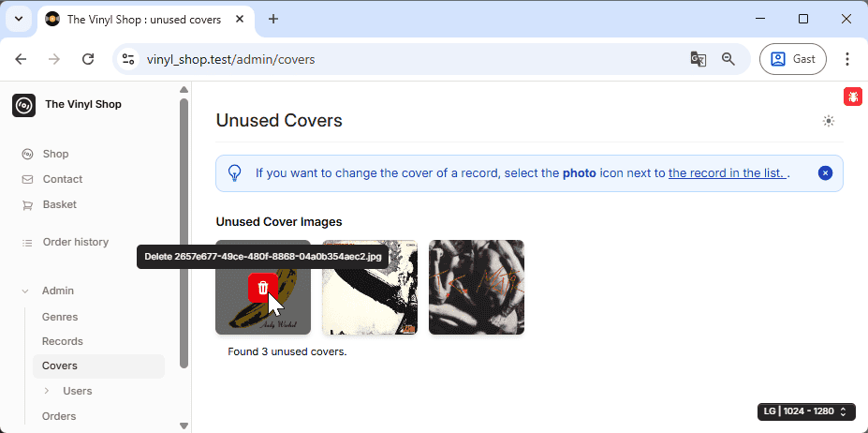This screenshot has width=868, height=433.
Task: Click the Order history list icon
Action: click(x=27, y=243)
